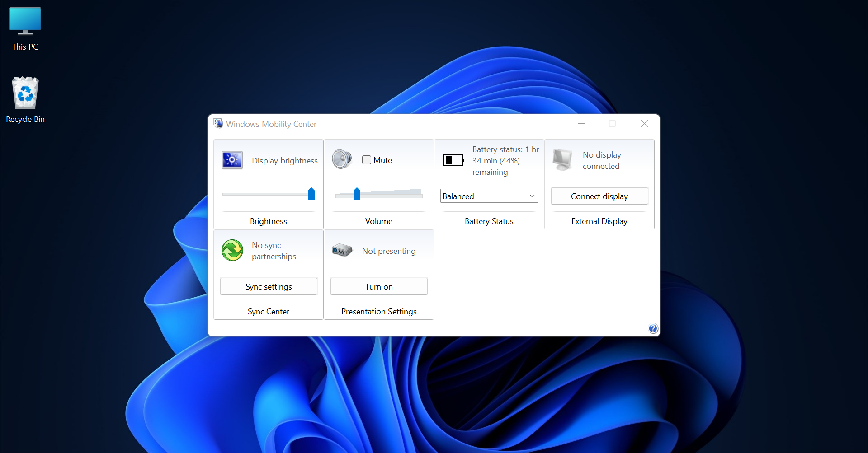
Task: Click the projector icon next to Not presenting
Action: coord(342,250)
